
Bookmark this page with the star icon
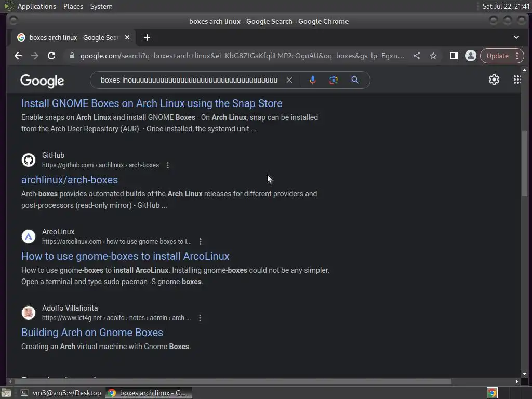[433, 56]
